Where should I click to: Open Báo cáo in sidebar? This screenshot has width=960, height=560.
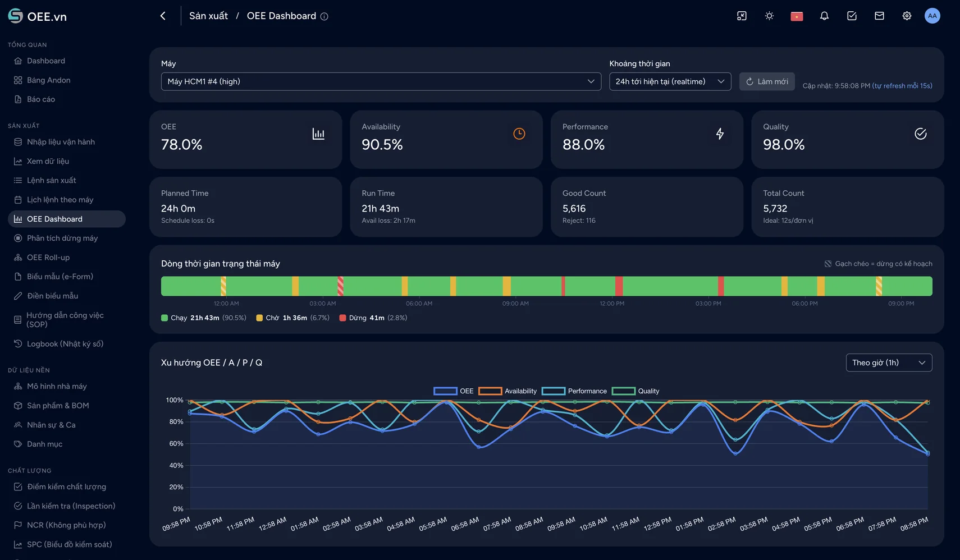click(67, 99)
